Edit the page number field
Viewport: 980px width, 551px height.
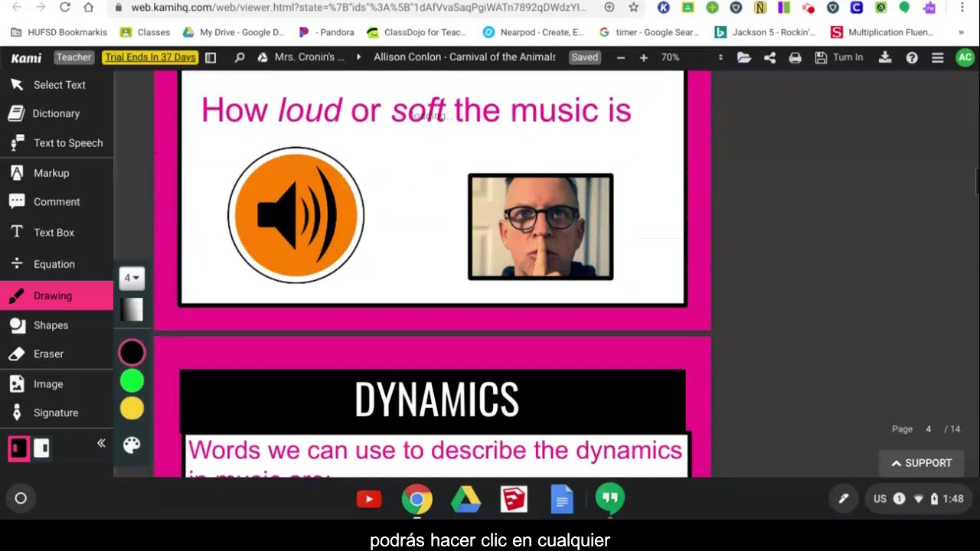(929, 429)
